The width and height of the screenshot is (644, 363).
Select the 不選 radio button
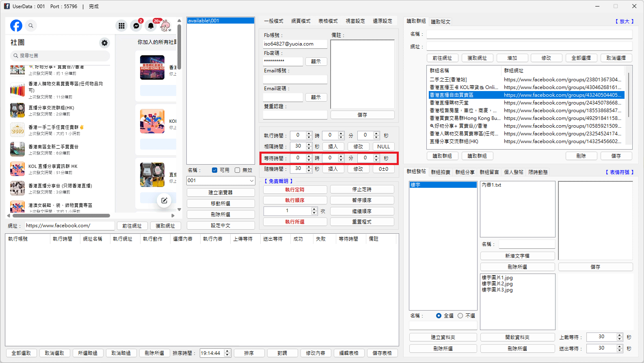[x=460, y=316]
